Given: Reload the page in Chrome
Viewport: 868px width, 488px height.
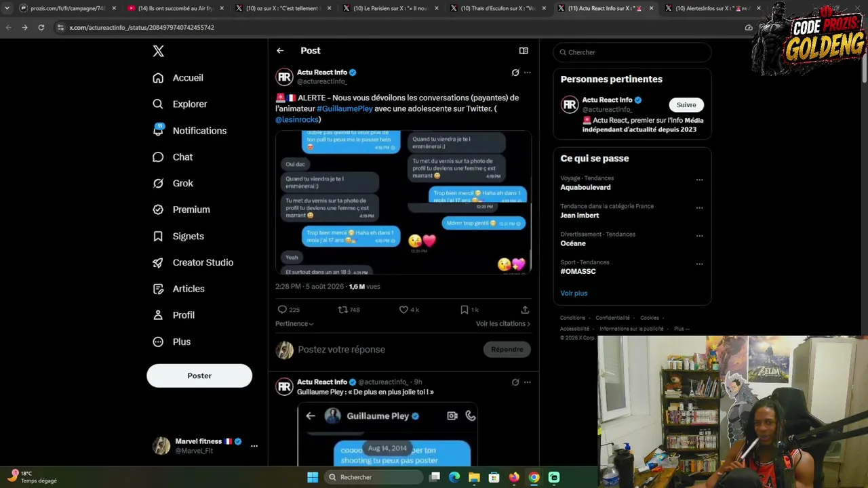Looking at the screenshot, I should [41, 28].
